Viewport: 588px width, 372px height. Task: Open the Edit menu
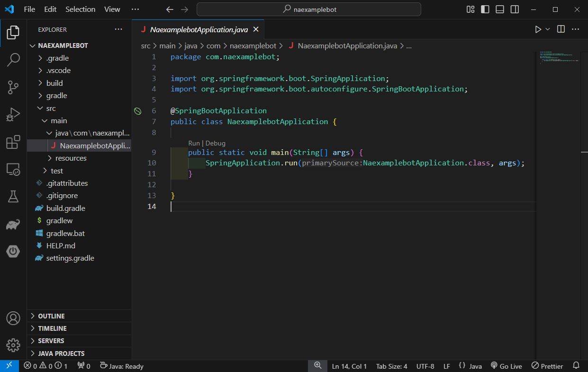pos(50,9)
